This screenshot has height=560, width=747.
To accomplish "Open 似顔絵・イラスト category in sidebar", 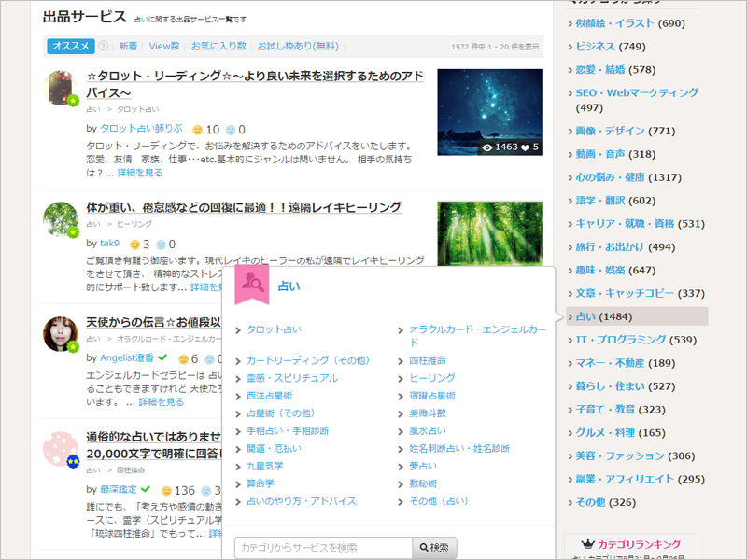I will pyautogui.click(x=614, y=23).
